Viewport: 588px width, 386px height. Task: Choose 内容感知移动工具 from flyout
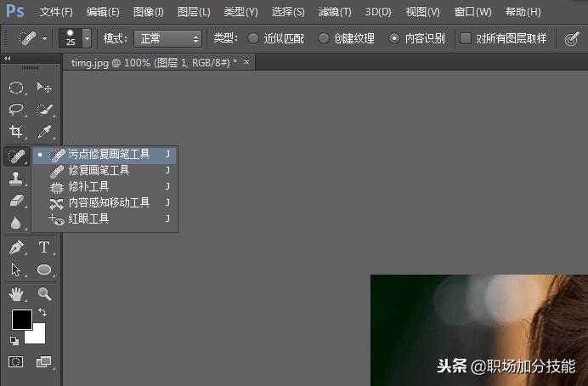pos(105,202)
